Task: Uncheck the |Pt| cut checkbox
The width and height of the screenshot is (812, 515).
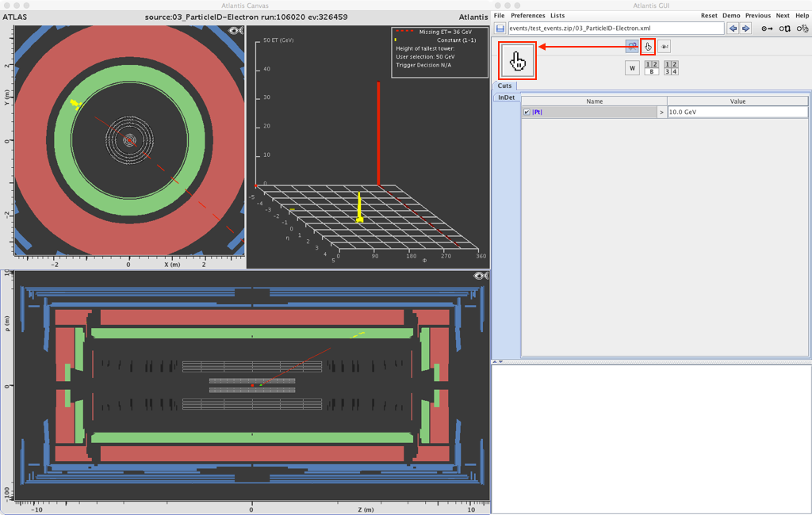Action: coord(527,113)
